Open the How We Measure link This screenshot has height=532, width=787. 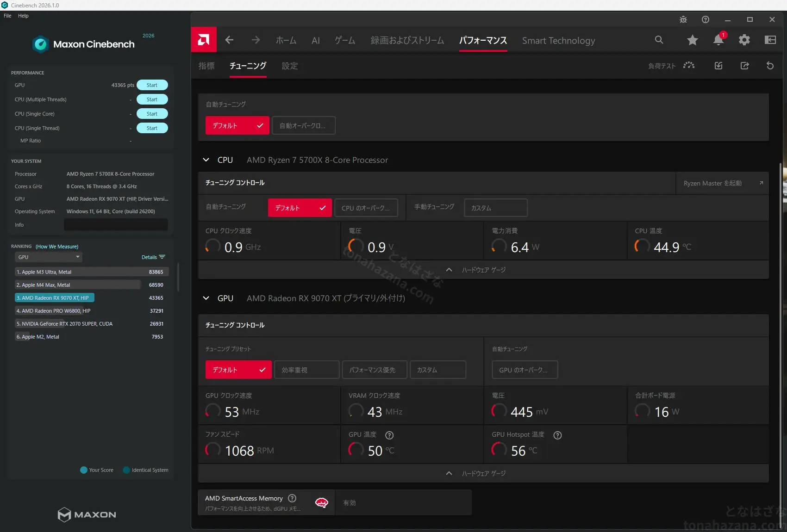(x=57, y=247)
